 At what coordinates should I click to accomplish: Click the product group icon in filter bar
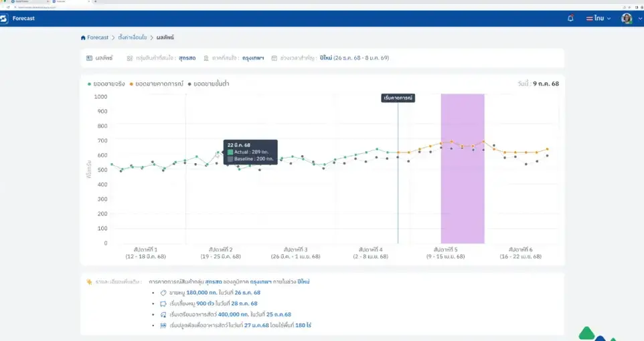129,58
